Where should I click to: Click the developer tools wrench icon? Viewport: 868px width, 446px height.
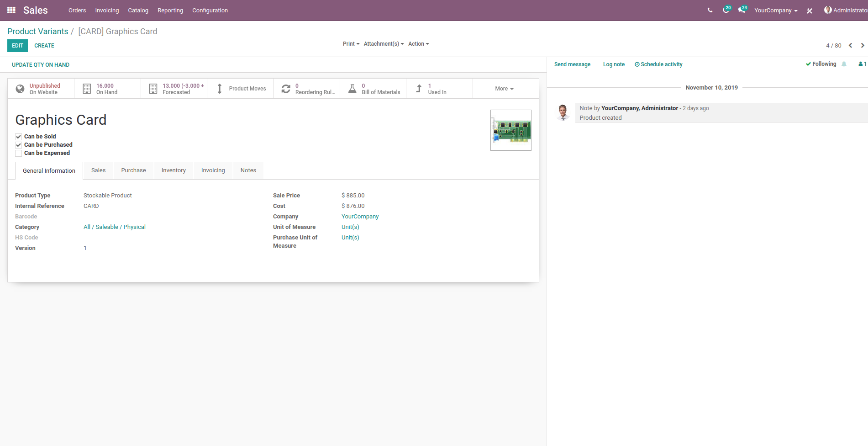coord(809,10)
